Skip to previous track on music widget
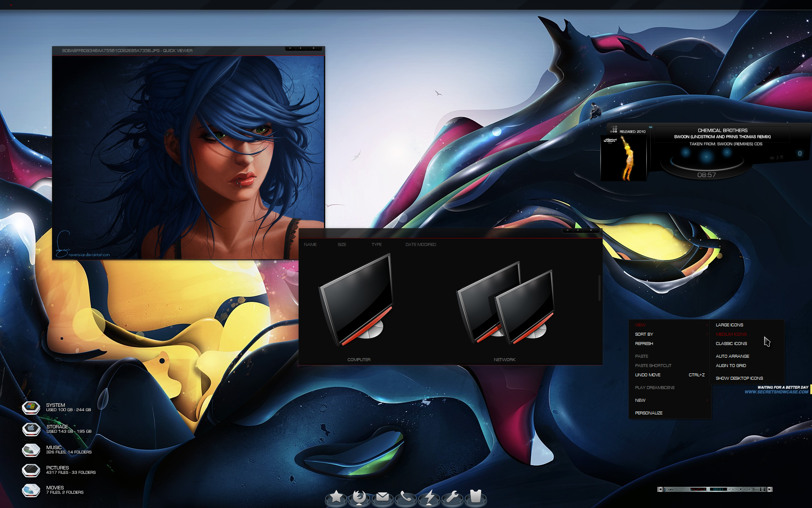 tap(686, 152)
